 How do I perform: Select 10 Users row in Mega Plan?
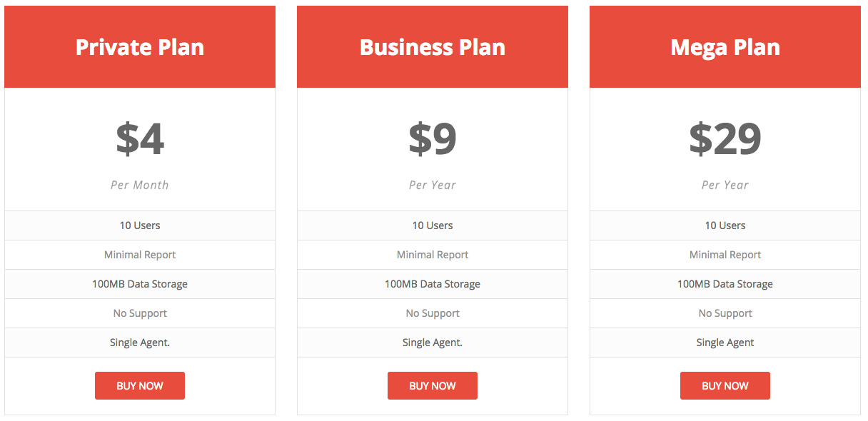click(725, 225)
